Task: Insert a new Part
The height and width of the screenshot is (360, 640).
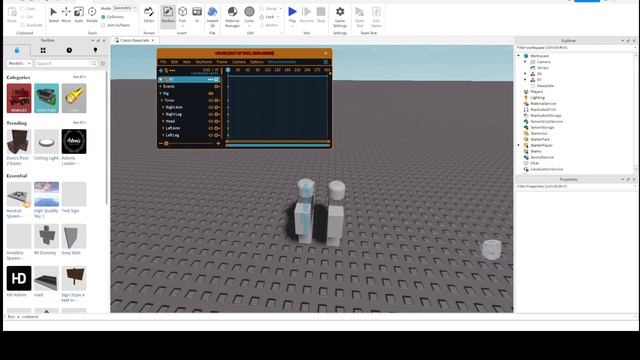Action: pos(182,15)
